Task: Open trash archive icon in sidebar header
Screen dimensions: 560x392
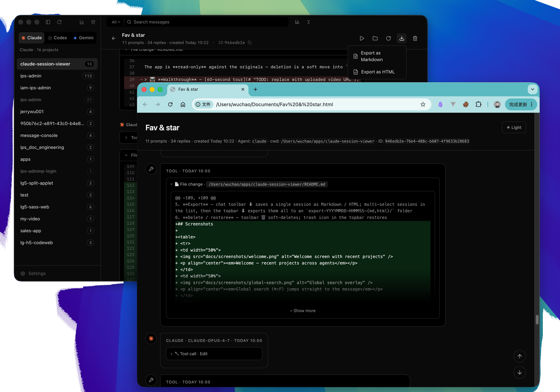Action: point(93,22)
